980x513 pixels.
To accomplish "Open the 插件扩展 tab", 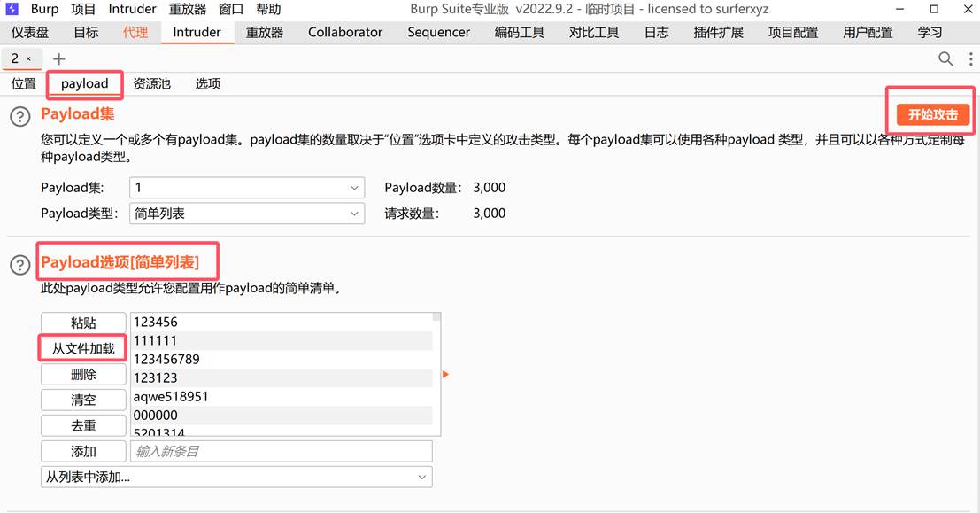I will [x=718, y=33].
